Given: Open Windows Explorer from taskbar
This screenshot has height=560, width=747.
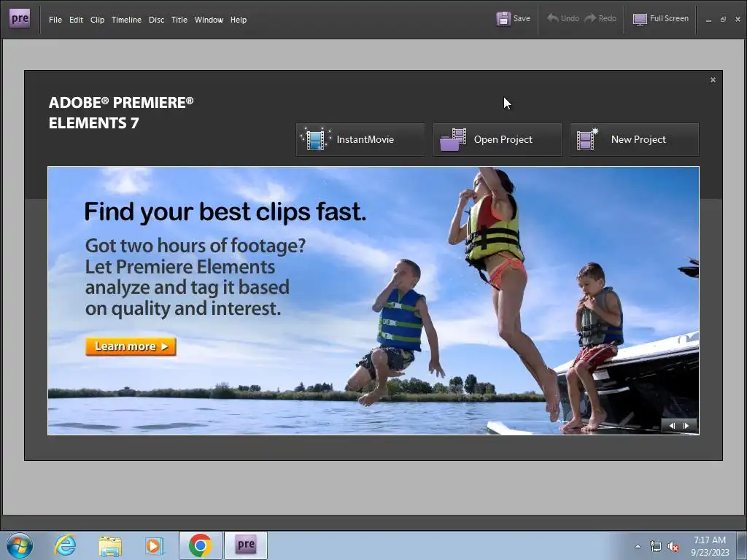Looking at the screenshot, I should coord(110,545).
